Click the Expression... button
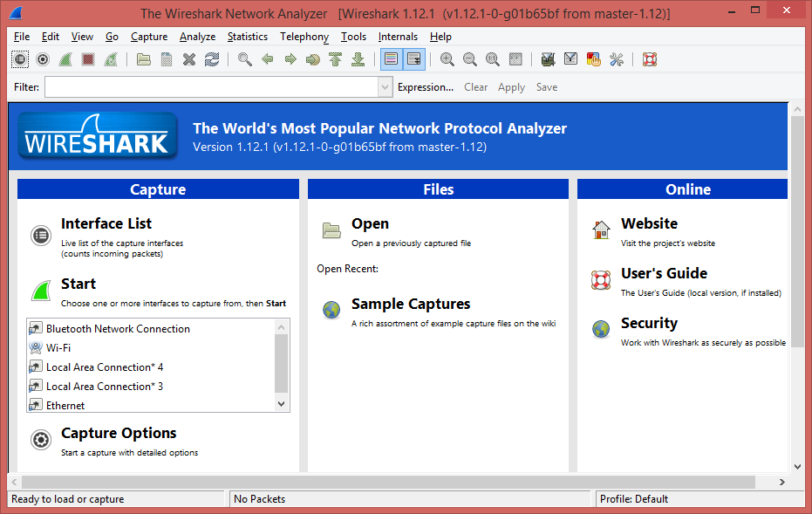Screen dimensions: 812x514 [x=426, y=87]
